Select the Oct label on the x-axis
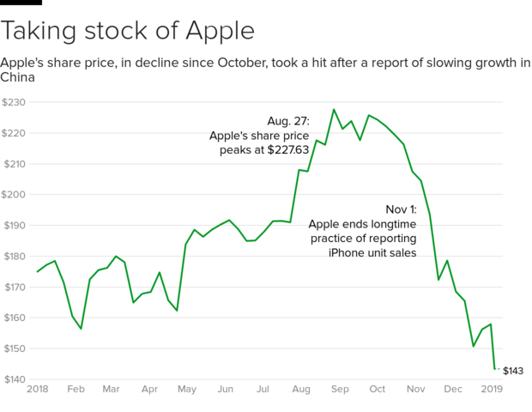 point(377,390)
